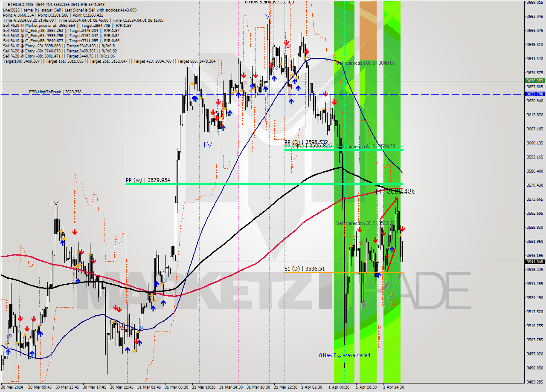This screenshot has width=546, height=392.
Task: Click the '0 New Buy Wave started' text
Action: (345, 355)
